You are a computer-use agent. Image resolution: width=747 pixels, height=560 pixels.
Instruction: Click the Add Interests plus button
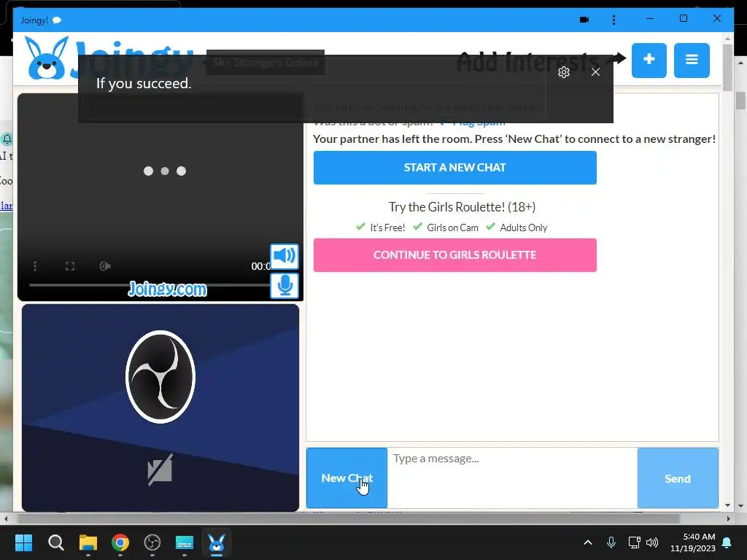pos(649,60)
